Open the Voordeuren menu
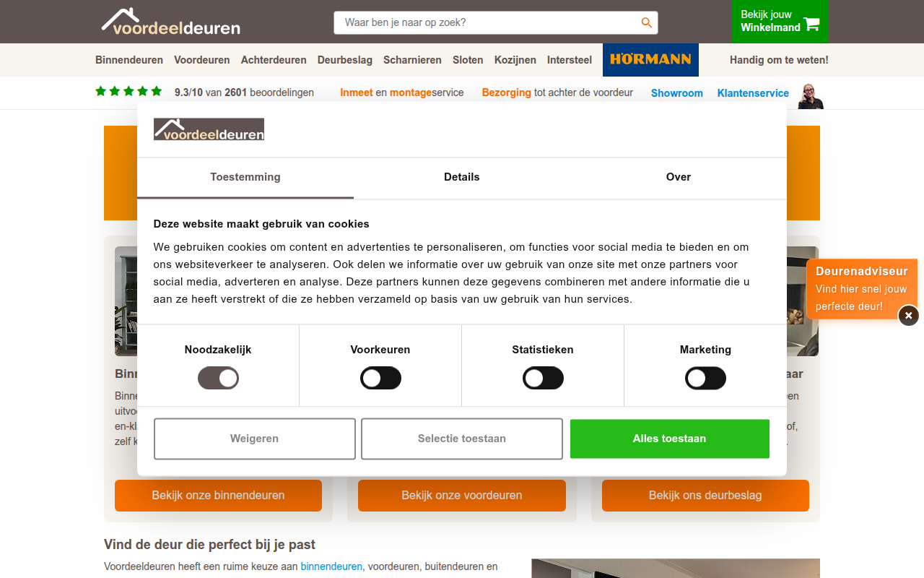The width and height of the screenshot is (924, 578). [202, 60]
